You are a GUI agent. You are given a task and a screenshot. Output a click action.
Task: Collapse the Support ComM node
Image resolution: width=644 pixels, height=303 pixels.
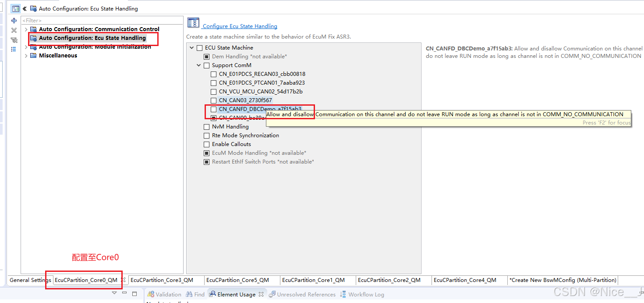click(x=199, y=65)
